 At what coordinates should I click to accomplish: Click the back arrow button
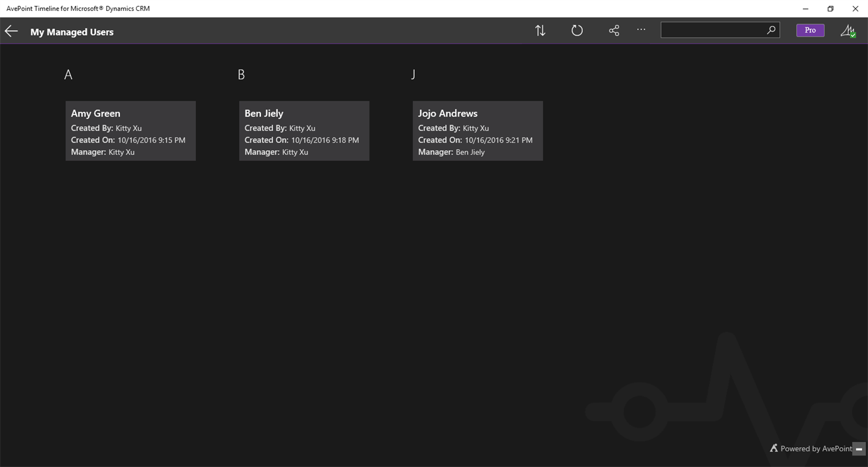click(11, 31)
